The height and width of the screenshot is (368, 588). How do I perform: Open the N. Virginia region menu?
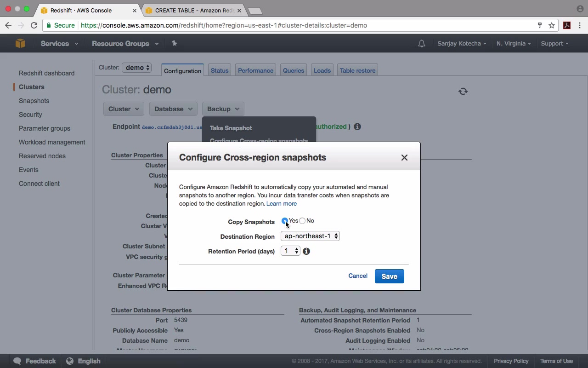[x=514, y=44]
